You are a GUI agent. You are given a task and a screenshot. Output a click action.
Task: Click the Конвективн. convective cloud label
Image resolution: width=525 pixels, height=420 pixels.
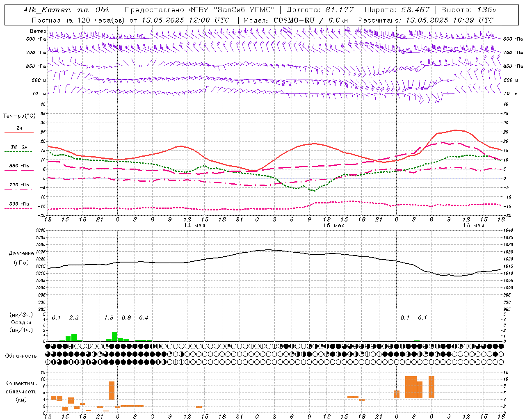(x=21, y=383)
